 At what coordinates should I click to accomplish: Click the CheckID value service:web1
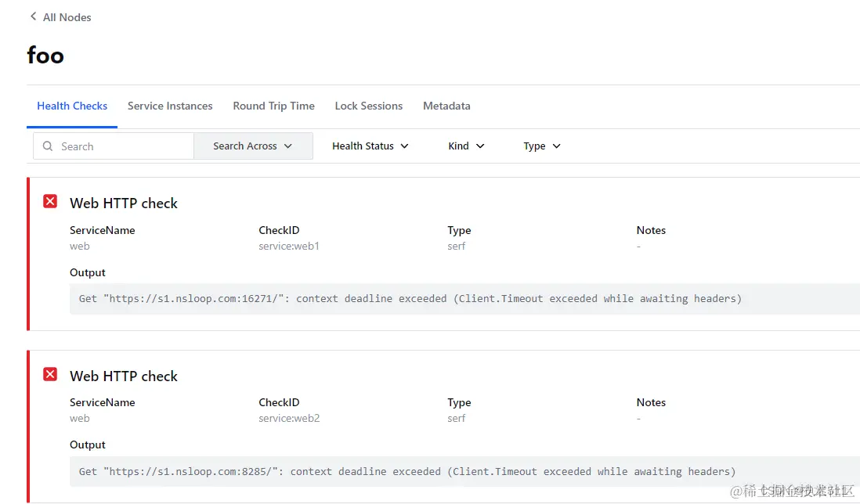[x=289, y=246]
